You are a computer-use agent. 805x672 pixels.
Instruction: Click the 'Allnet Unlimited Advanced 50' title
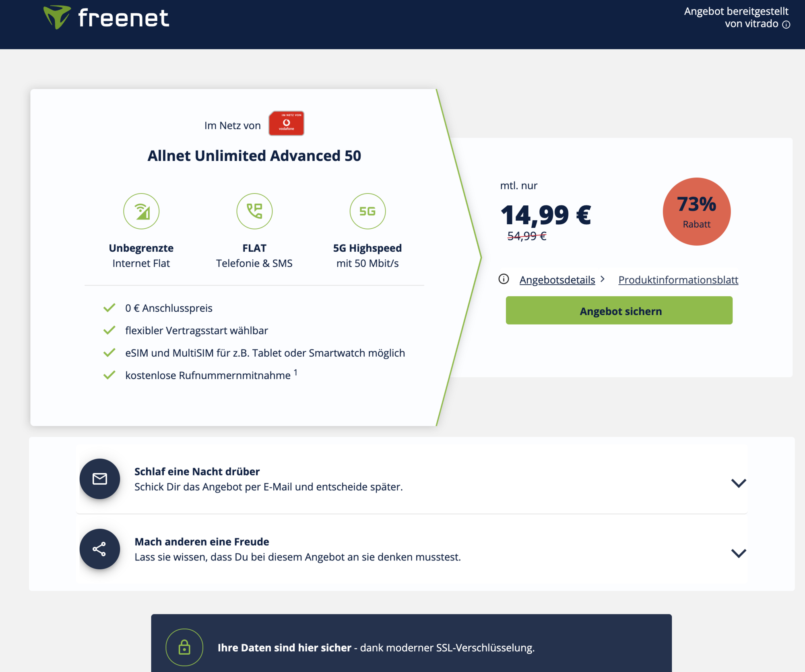[254, 156]
